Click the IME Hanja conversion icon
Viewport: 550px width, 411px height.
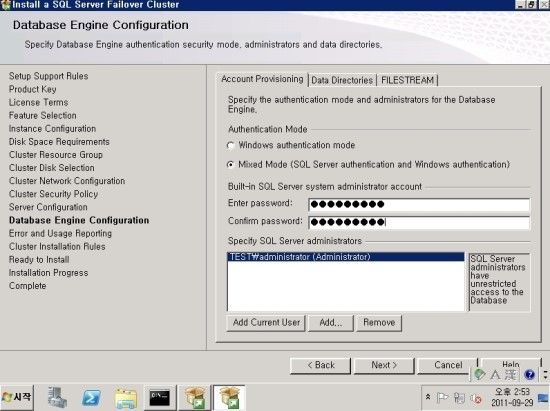pos(511,375)
